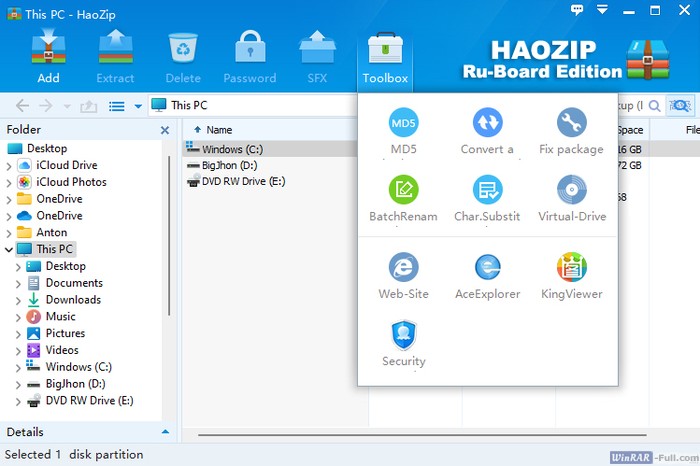Collapse the This PC tree node
Image resolution: width=700 pixels, height=466 pixels.
9,249
